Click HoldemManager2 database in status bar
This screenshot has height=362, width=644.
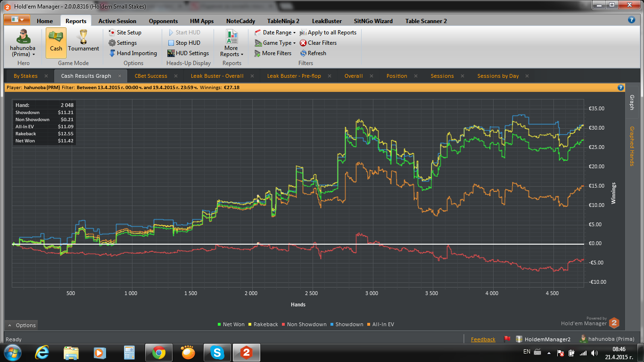[543, 339]
